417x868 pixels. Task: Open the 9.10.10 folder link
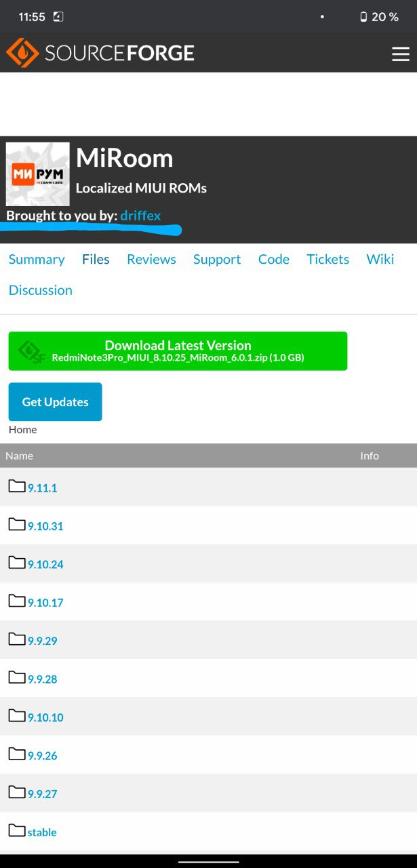(45, 717)
